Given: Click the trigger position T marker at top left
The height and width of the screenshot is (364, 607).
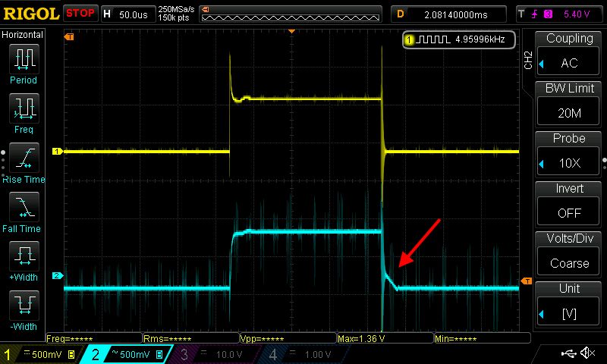Looking at the screenshot, I should click(x=69, y=36).
